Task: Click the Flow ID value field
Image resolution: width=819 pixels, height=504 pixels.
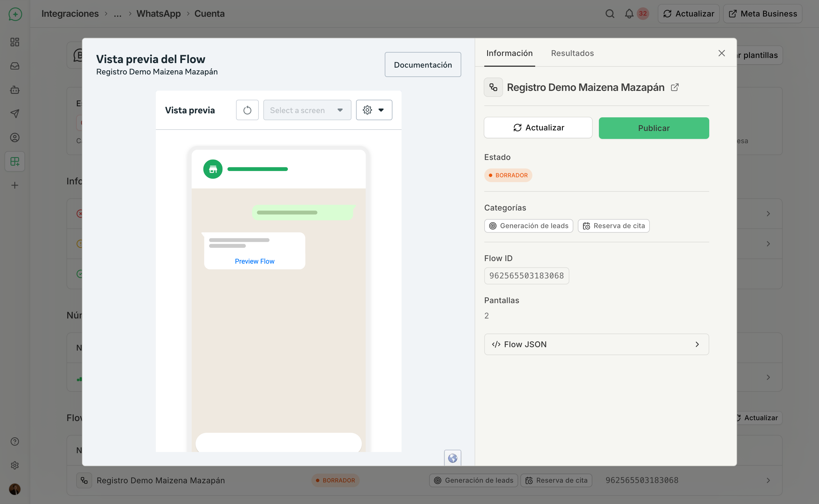Action: pyautogui.click(x=526, y=276)
